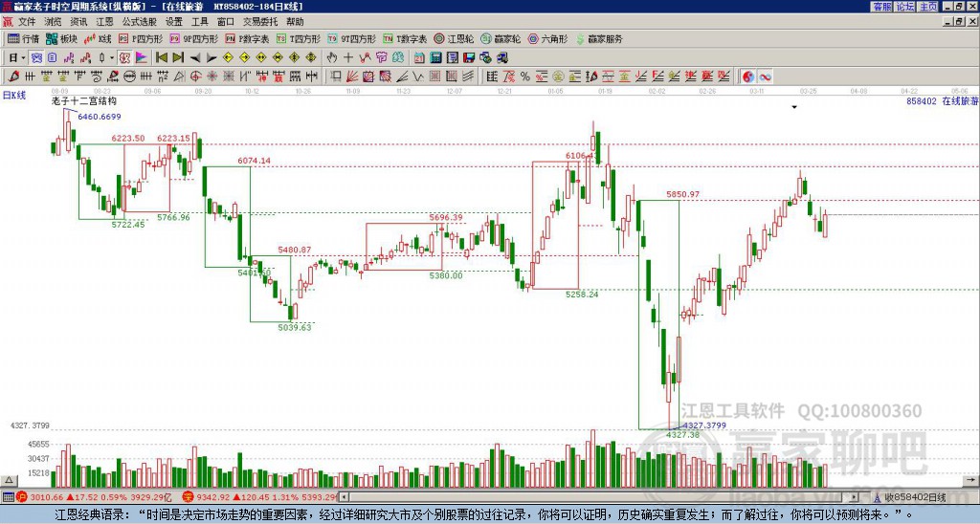The width and height of the screenshot is (980, 524).
Task: Open the 文件 menu
Action: pyautogui.click(x=27, y=22)
